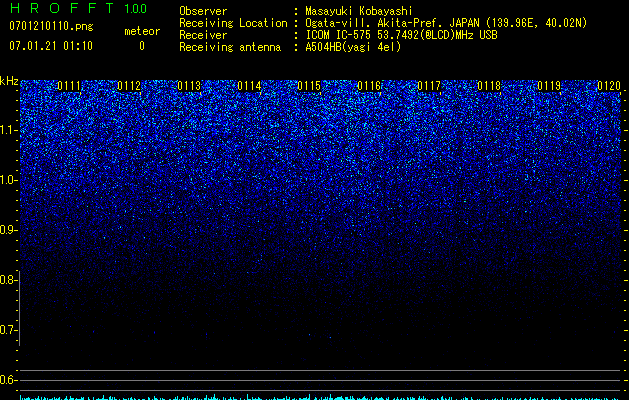Select observer name Masayuki Kobayashi
The width and height of the screenshot is (629, 400).
(359, 12)
